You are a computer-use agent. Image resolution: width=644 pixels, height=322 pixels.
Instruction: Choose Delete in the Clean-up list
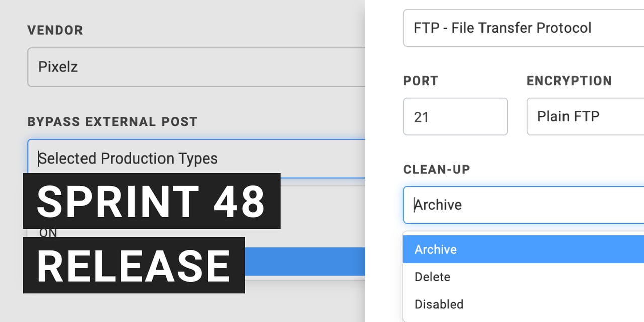tap(432, 277)
